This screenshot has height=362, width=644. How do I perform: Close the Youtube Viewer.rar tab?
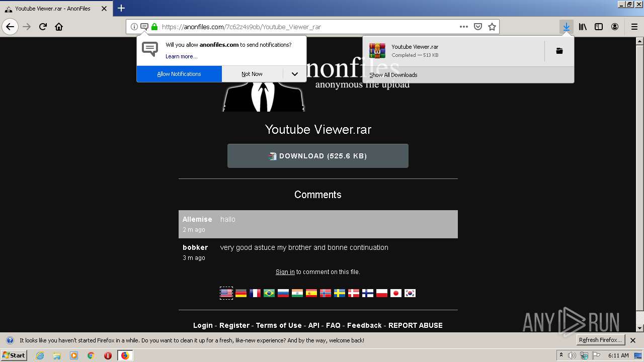pyautogui.click(x=104, y=9)
